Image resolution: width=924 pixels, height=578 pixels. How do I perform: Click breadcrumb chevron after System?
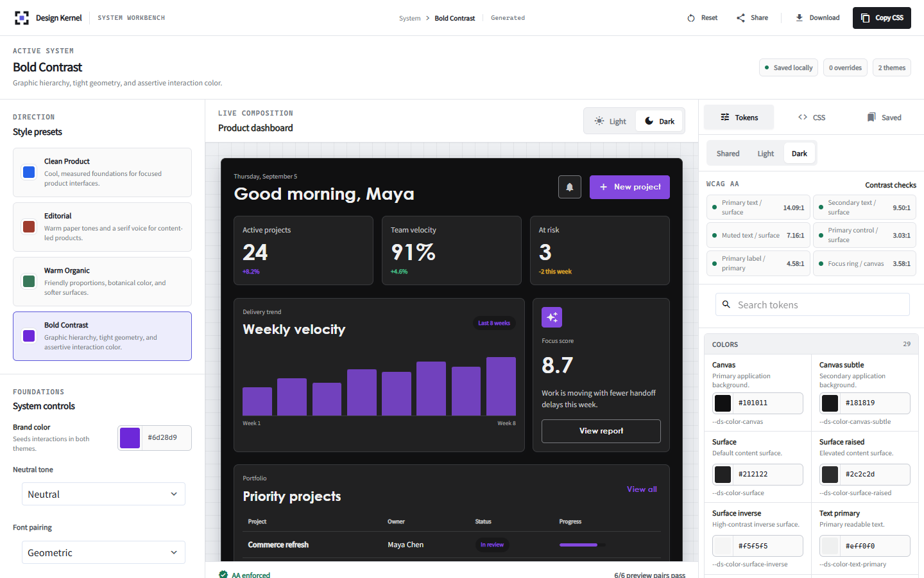point(428,18)
